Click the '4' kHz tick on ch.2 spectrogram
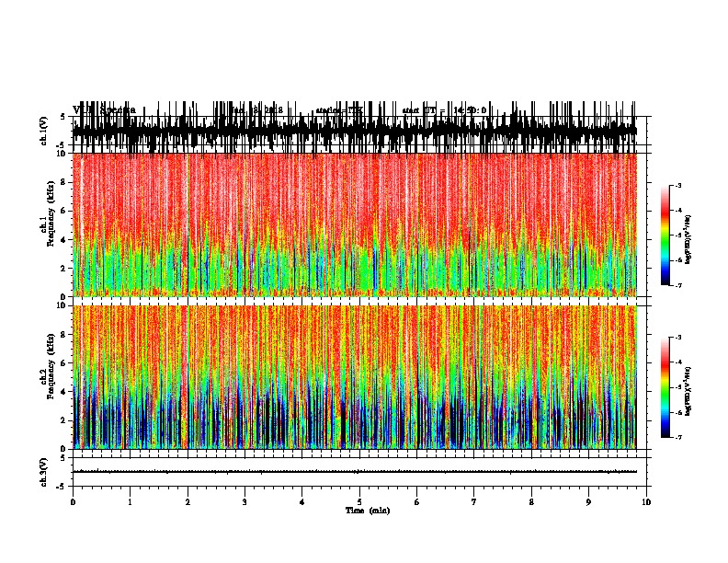 click(63, 392)
